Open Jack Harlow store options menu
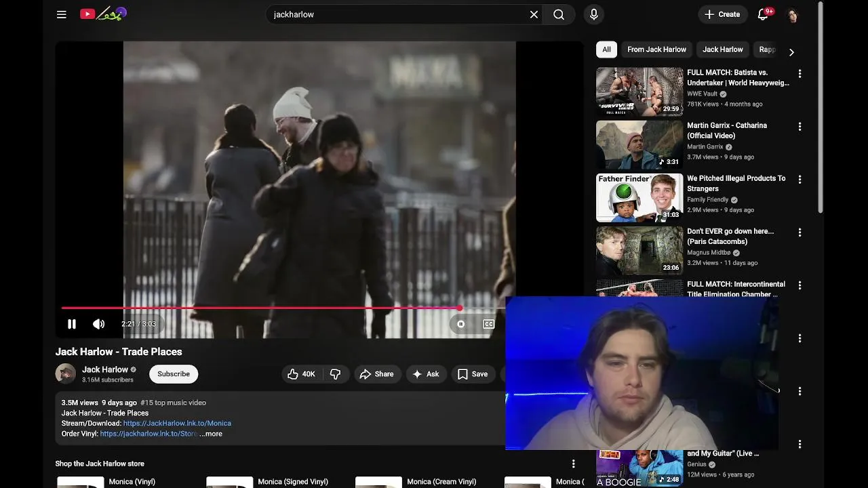Image resolution: width=868 pixels, height=488 pixels. [574, 464]
